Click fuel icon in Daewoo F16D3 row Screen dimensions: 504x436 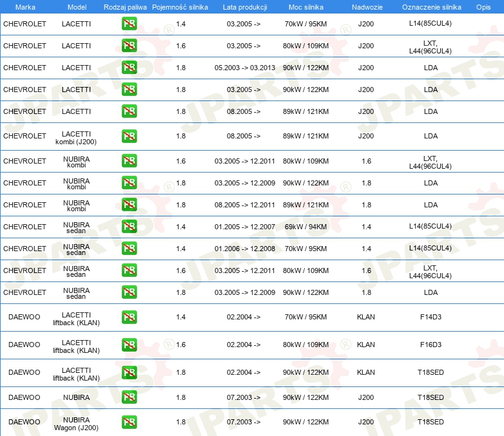click(129, 345)
